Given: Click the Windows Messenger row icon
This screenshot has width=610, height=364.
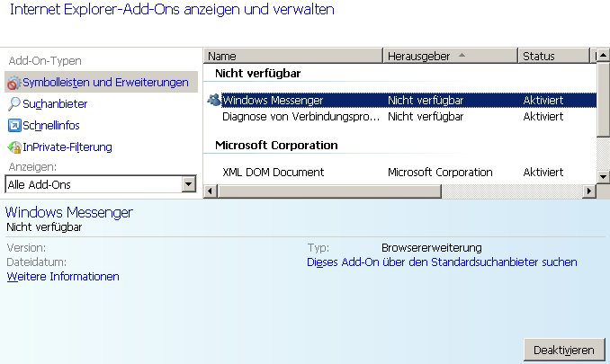Looking at the screenshot, I should click(213, 100).
